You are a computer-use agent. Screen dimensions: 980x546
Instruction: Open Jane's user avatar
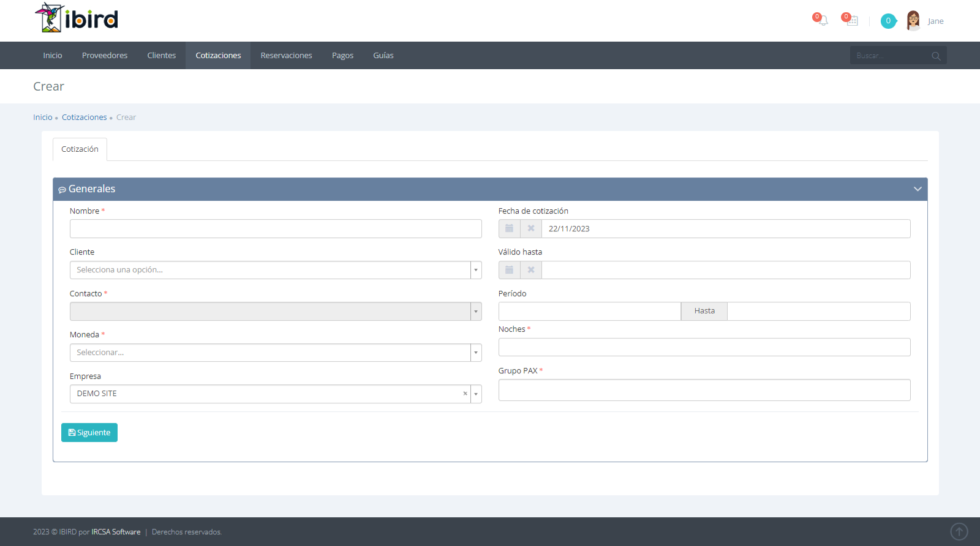pos(913,21)
